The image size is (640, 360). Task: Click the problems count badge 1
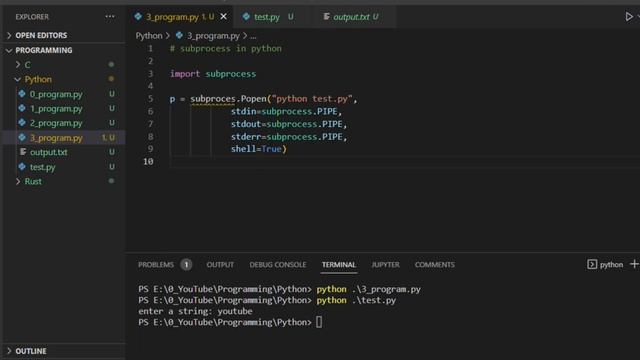186,264
